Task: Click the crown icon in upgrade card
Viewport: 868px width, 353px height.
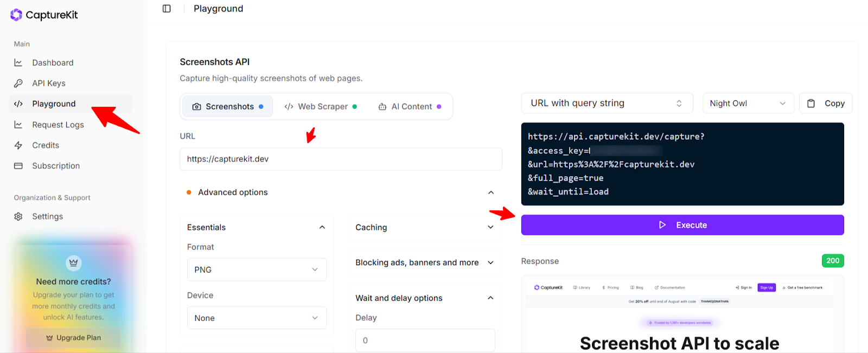Action: pyautogui.click(x=74, y=263)
